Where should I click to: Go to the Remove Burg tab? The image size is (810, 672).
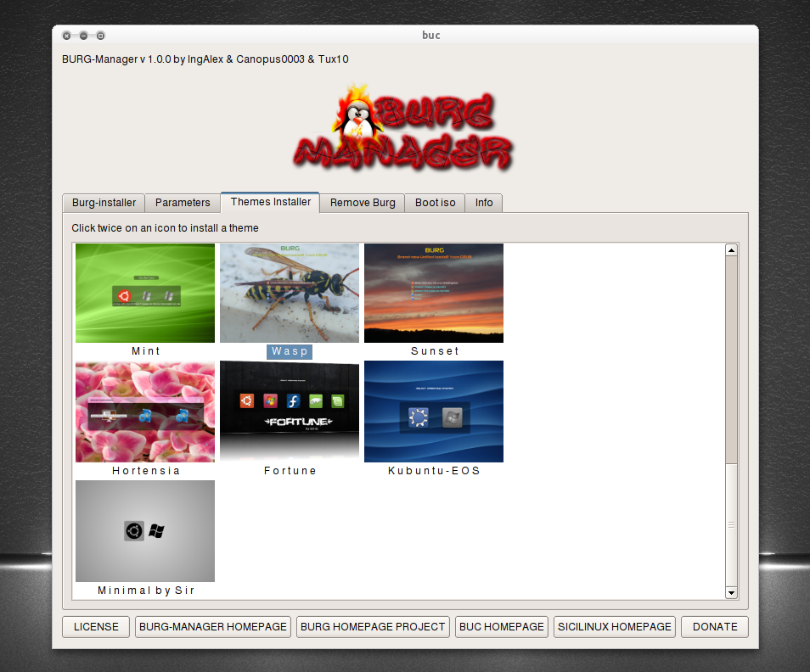[363, 203]
